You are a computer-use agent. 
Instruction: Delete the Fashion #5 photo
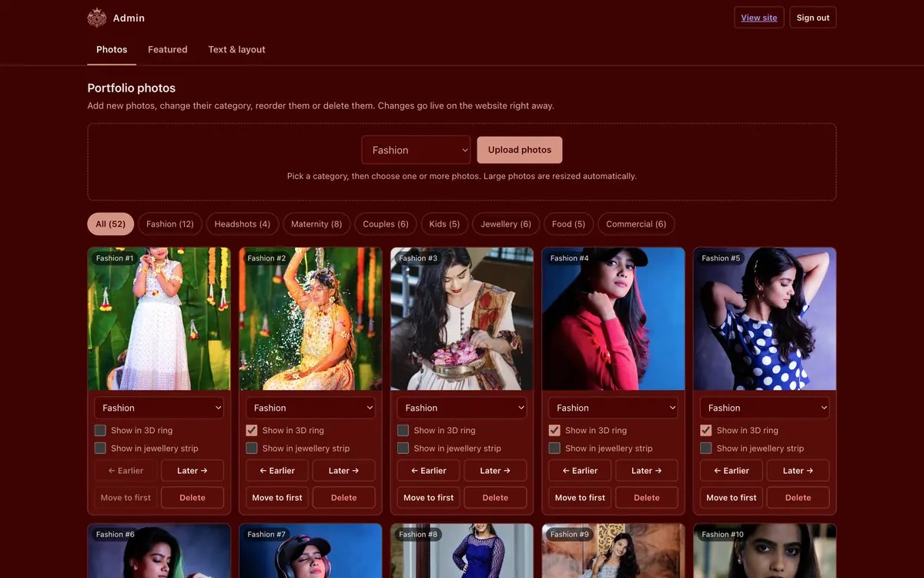[798, 498]
